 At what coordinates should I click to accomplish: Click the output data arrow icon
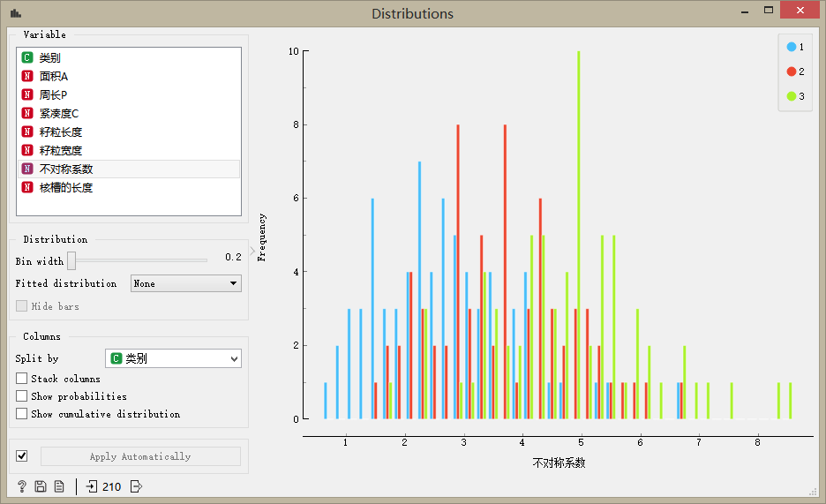pos(136,486)
